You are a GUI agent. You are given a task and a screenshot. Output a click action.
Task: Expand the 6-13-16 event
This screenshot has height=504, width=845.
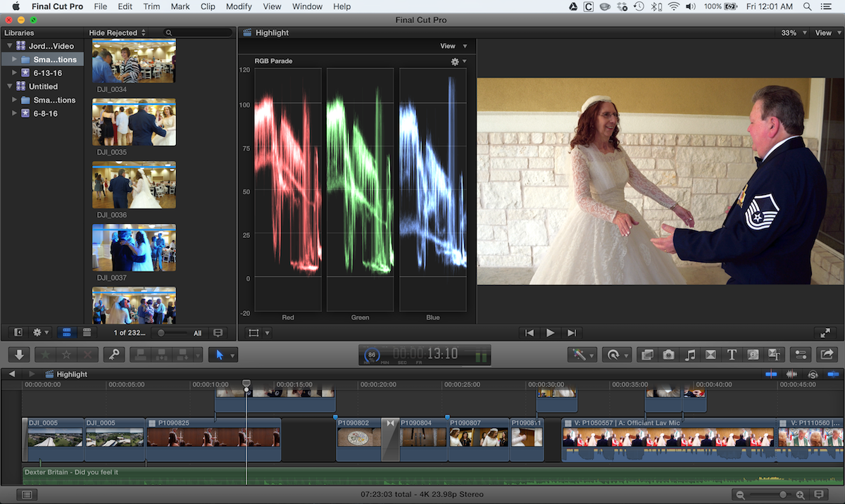[x=15, y=73]
